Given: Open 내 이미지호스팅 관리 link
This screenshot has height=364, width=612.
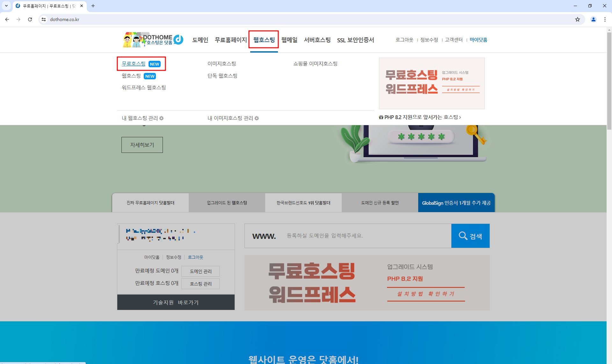Looking at the screenshot, I should pyautogui.click(x=230, y=118).
